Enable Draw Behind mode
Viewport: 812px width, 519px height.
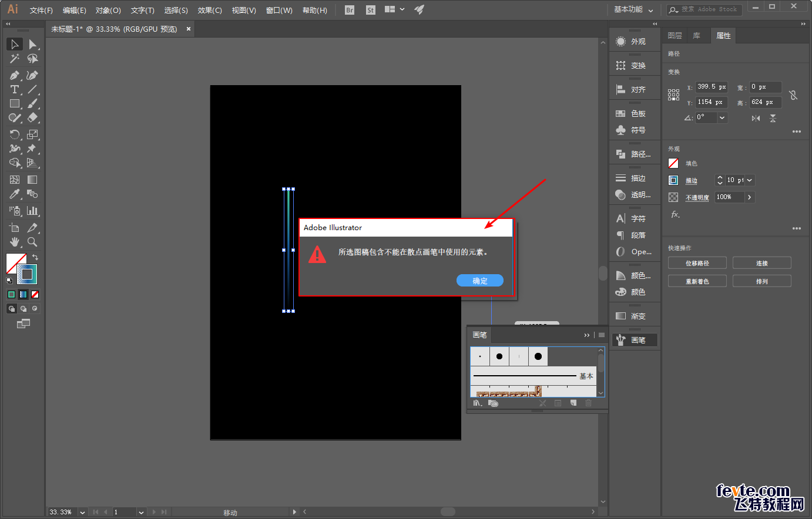coord(24,308)
